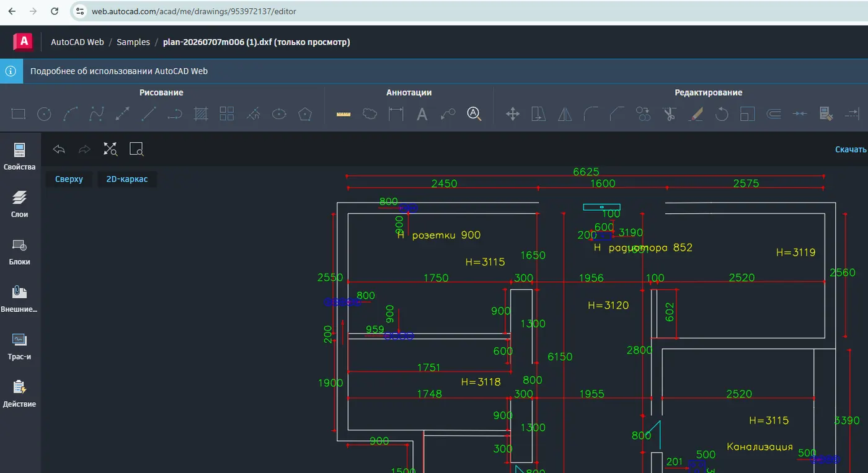Open the AutoCAD Web breadcrumb link
Image resolution: width=868 pixels, height=473 pixels.
click(x=77, y=42)
